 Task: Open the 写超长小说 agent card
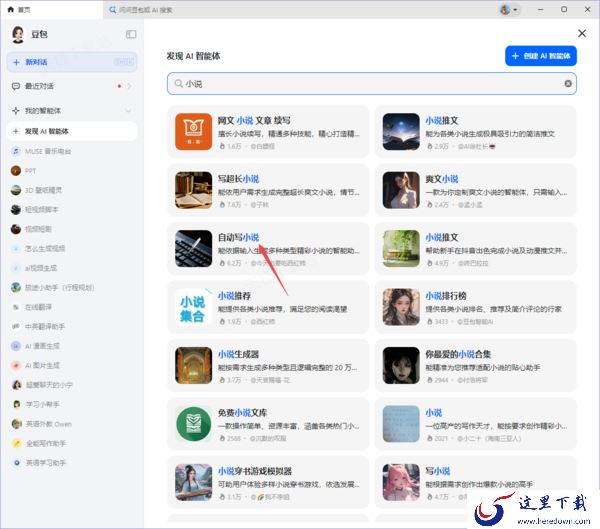268,190
